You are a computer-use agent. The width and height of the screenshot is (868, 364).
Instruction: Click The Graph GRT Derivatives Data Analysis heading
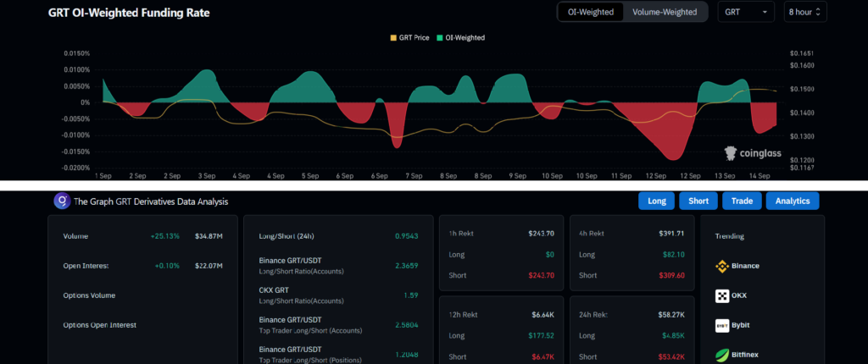(x=151, y=202)
